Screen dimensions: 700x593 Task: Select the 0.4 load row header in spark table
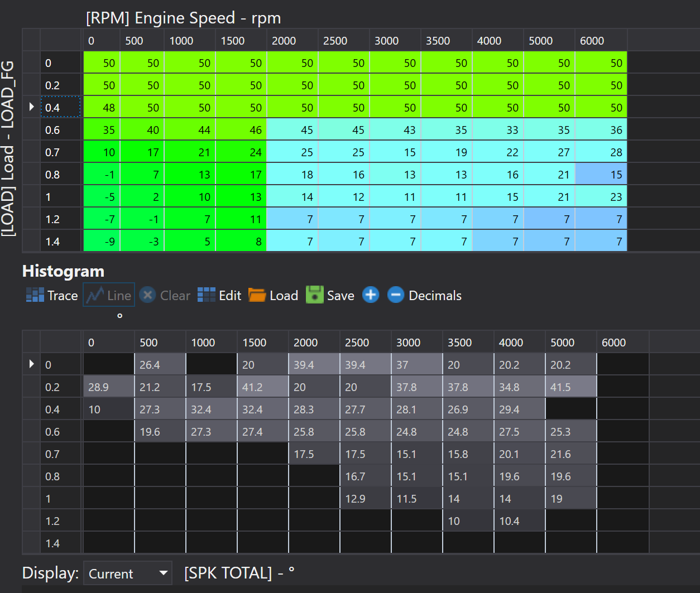click(61, 107)
